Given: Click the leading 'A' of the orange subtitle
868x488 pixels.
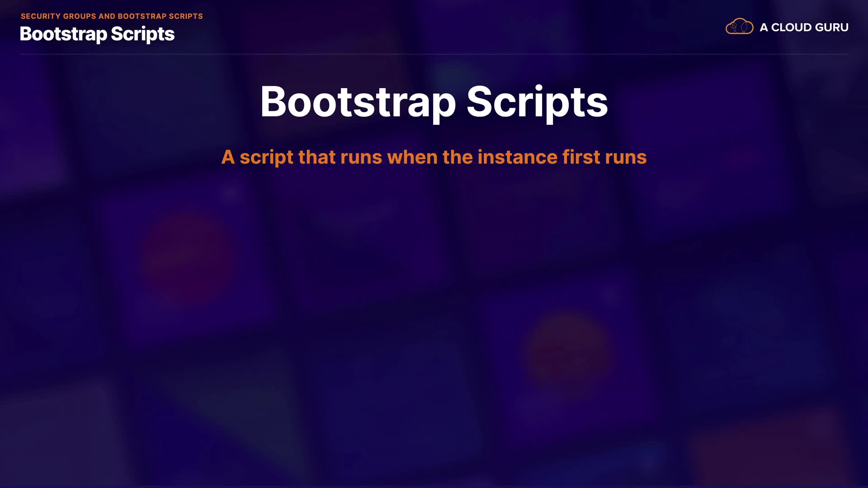Looking at the screenshot, I should coord(228,157).
